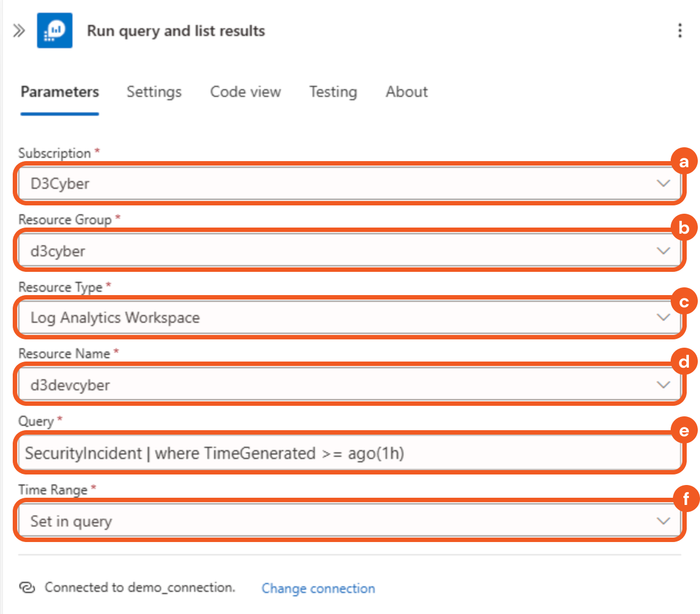Click the Change connection link

(x=318, y=588)
